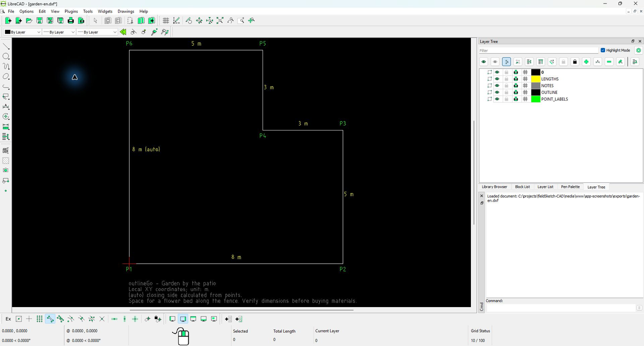Switch to the Layer List tab
The image size is (644, 346).
pyautogui.click(x=545, y=187)
